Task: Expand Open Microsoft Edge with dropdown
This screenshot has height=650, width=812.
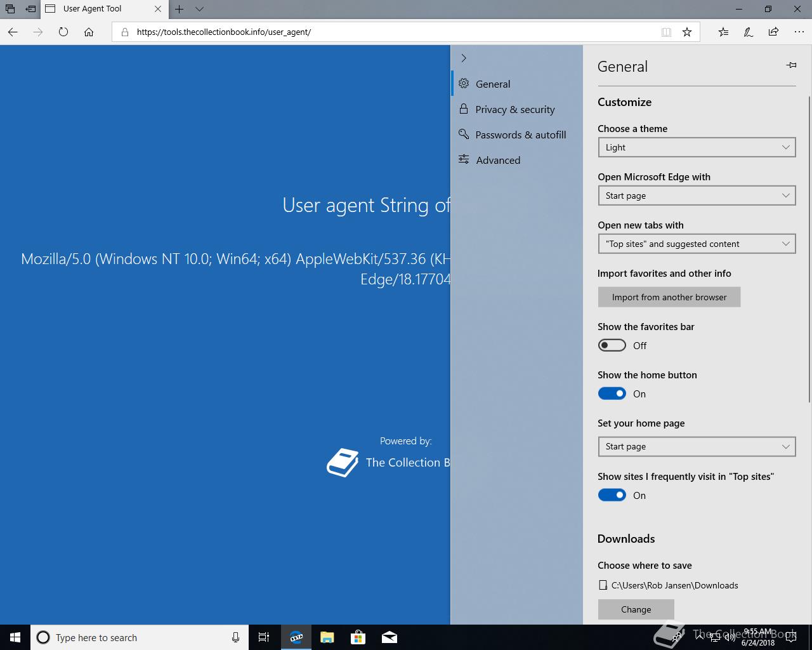Action: [x=697, y=196]
